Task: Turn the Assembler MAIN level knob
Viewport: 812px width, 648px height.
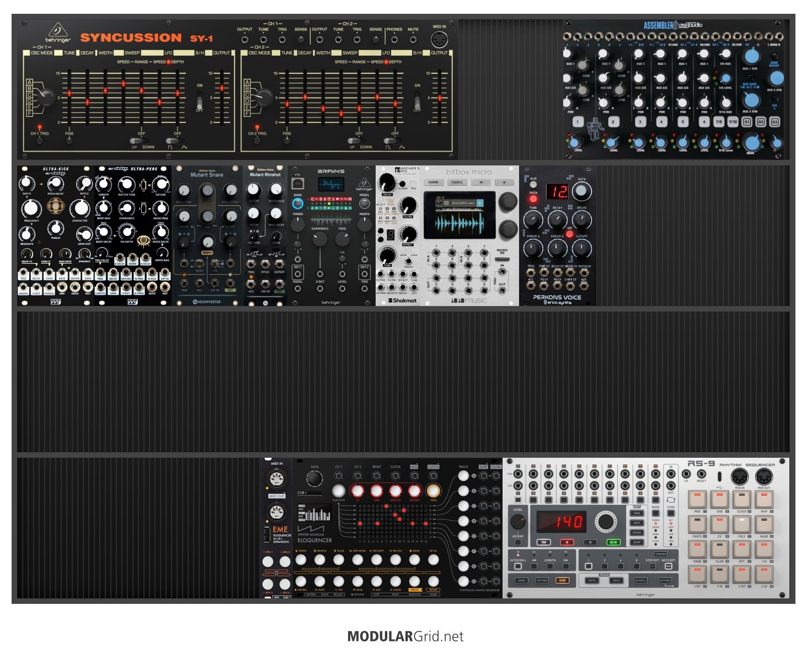Action: coord(751,142)
